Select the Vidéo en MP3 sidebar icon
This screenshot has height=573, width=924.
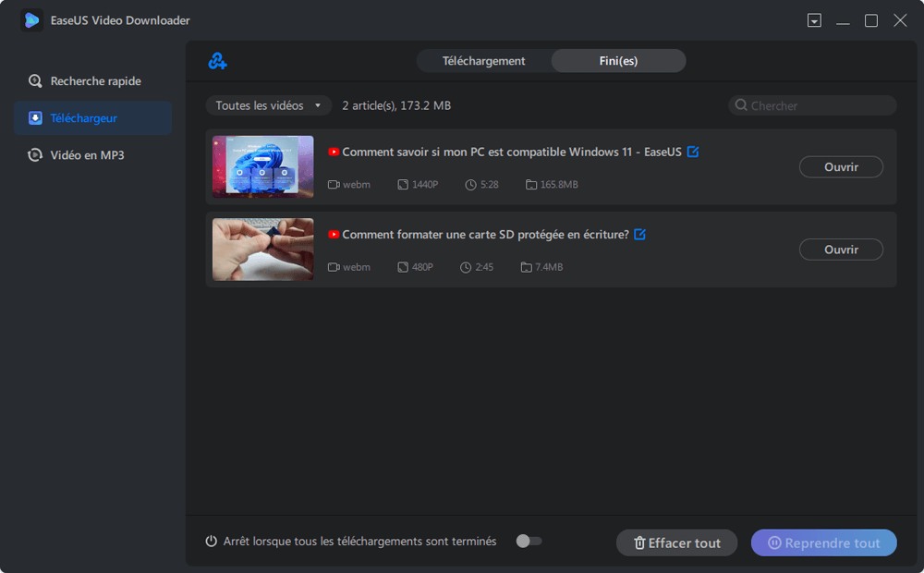tap(37, 154)
